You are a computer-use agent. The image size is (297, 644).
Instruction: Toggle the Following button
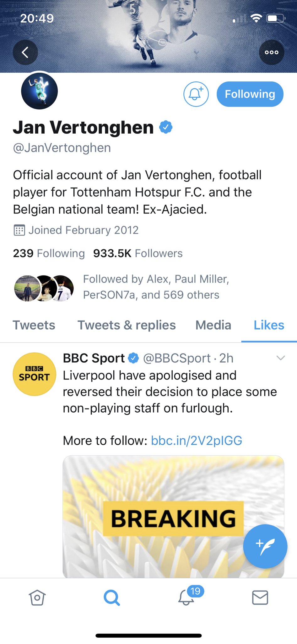click(x=250, y=94)
